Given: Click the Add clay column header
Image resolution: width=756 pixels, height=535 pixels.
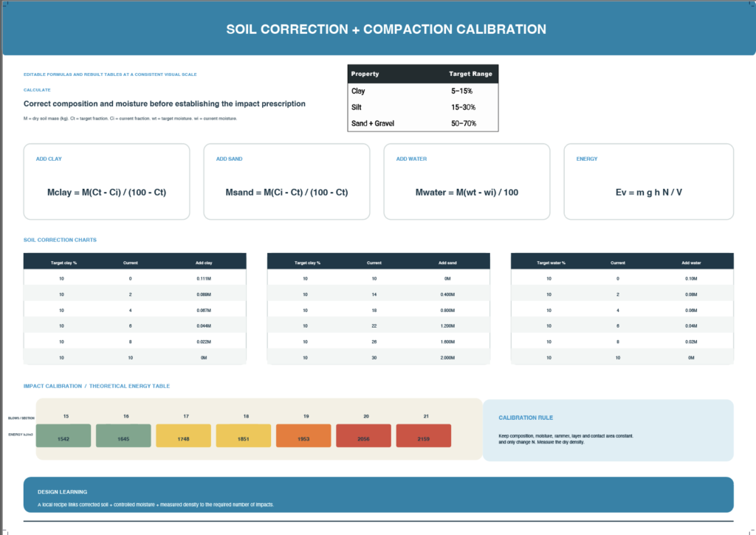Looking at the screenshot, I should pyautogui.click(x=204, y=263).
